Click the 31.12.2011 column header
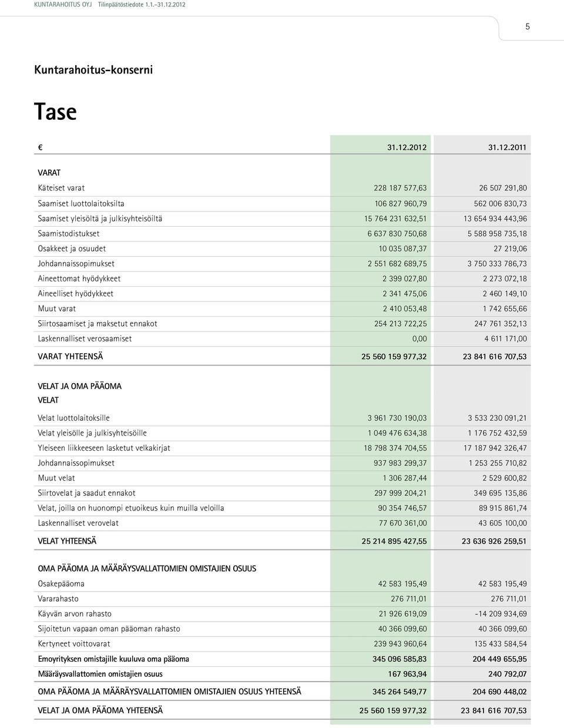The height and width of the screenshot is (728, 564). (507, 147)
